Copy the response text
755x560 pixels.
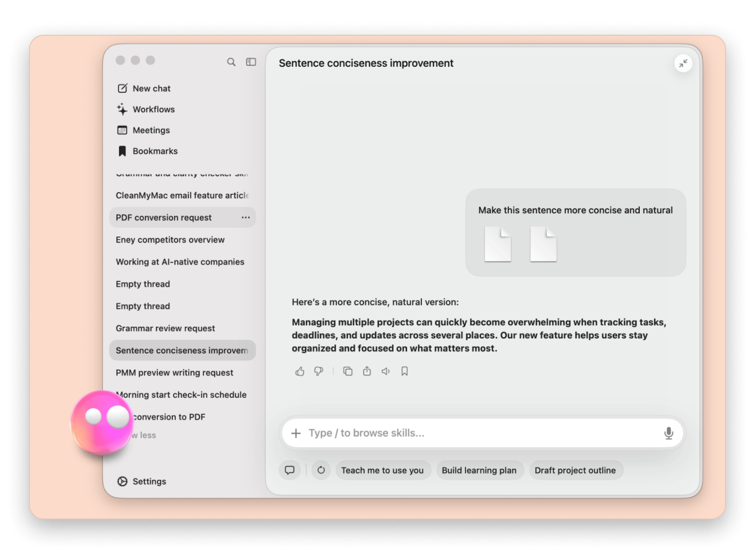click(347, 371)
